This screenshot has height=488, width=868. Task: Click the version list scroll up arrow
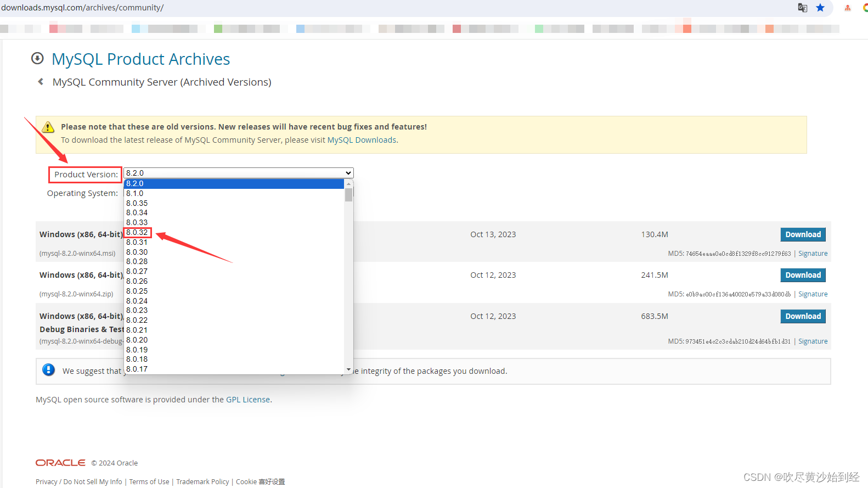348,183
